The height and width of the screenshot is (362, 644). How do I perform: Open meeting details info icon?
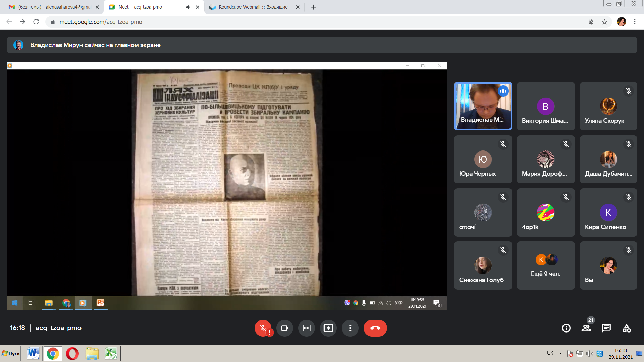point(566,328)
